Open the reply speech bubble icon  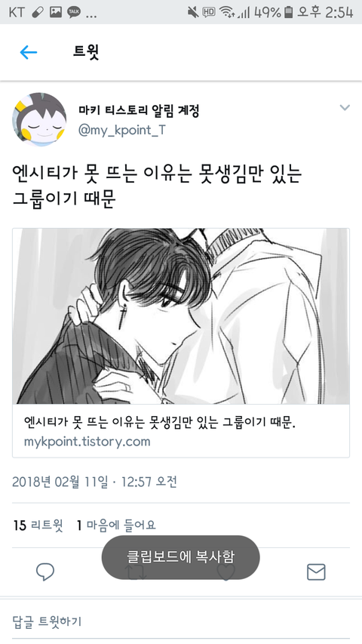(x=45, y=572)
